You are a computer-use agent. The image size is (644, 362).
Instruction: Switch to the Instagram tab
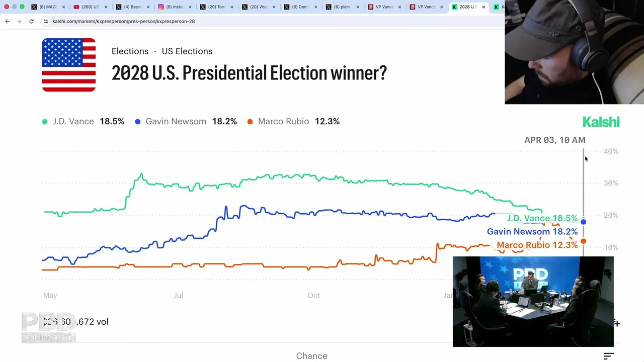173,7
